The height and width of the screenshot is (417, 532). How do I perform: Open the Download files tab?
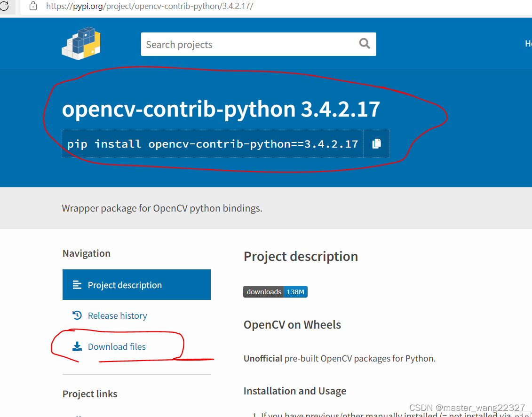click(116, 346)
